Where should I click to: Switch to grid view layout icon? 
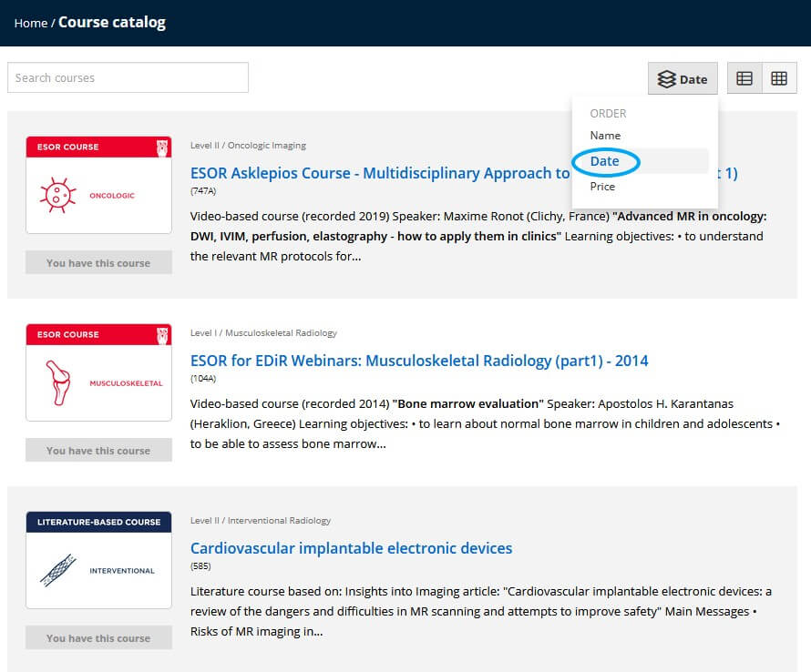(779, 78)
